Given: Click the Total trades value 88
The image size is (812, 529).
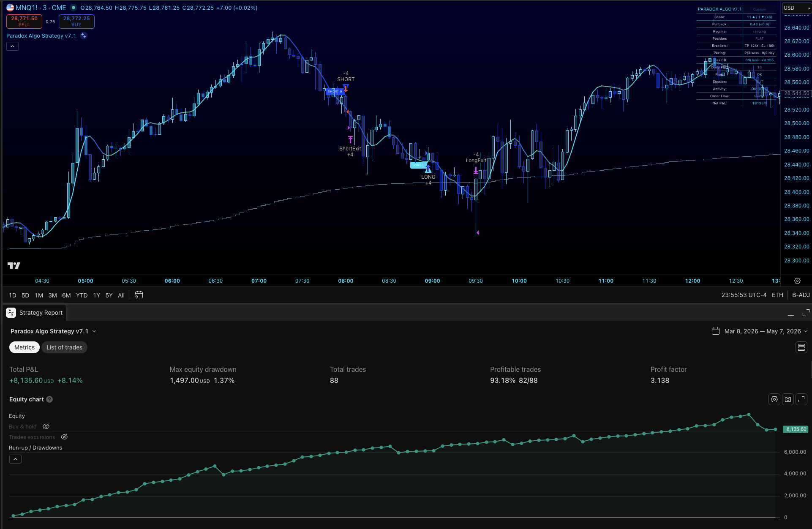Looking at the screenshot, I should (x=334, y=380).
